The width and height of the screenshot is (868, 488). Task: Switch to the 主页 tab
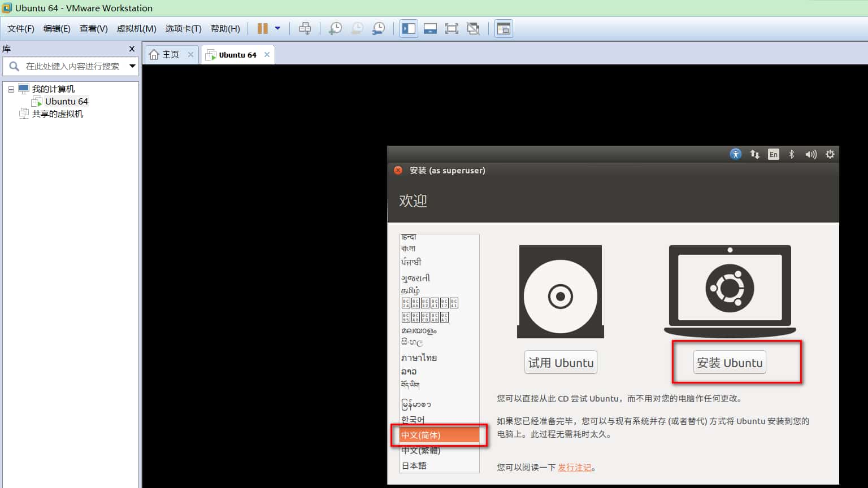point(170,54)
